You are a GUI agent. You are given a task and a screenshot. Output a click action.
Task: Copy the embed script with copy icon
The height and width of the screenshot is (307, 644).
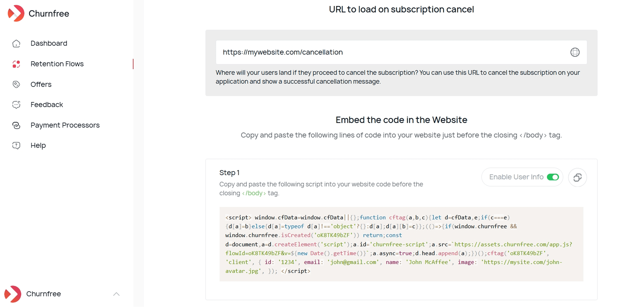[x=577, y=177]
